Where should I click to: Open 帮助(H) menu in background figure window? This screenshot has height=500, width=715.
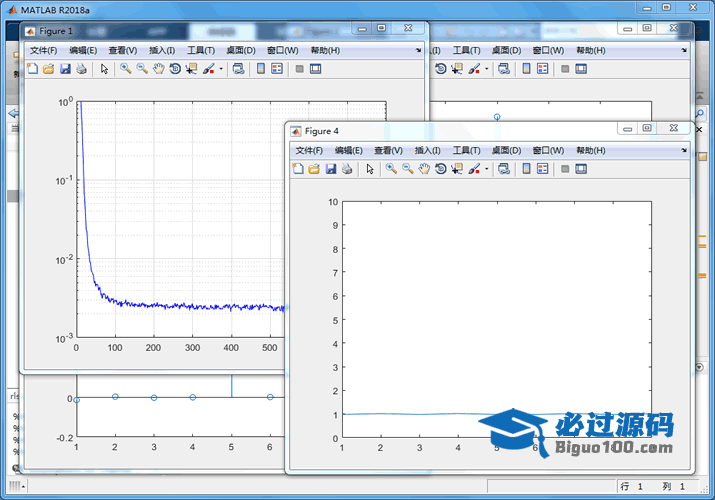pyautogui.click(x=591, y=51)
